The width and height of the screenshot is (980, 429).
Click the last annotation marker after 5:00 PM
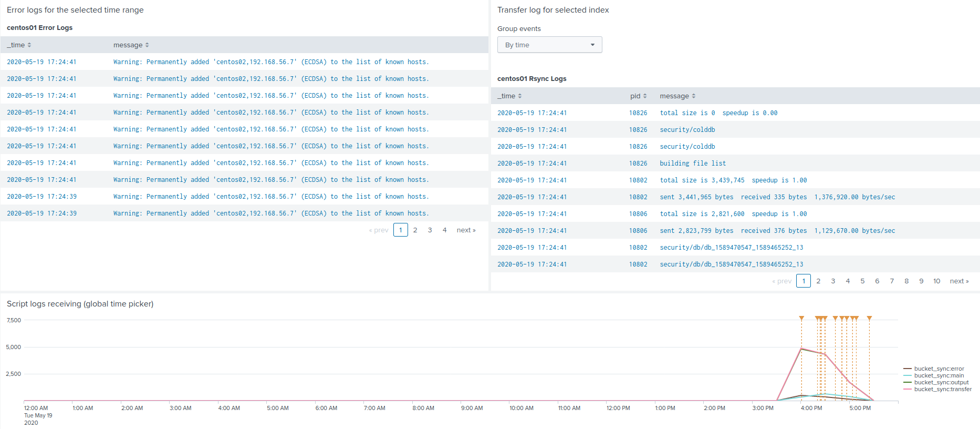point(869,318)
